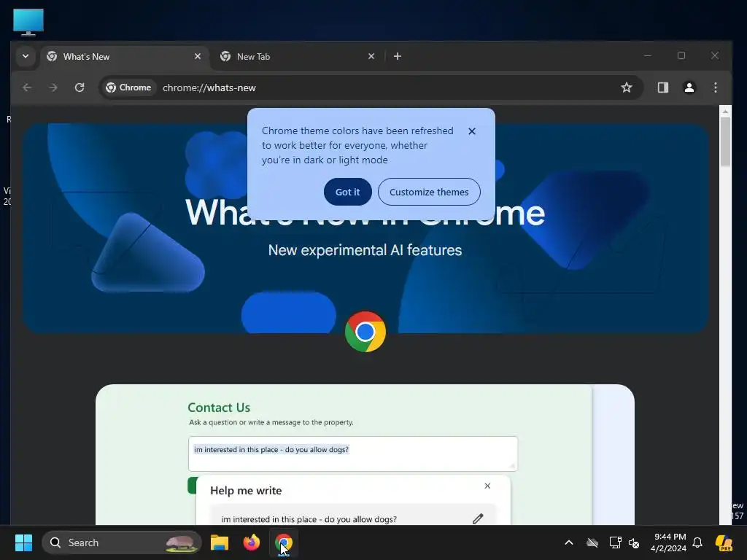Click the network tray icon
747x560 pixels.
[615, 542]
